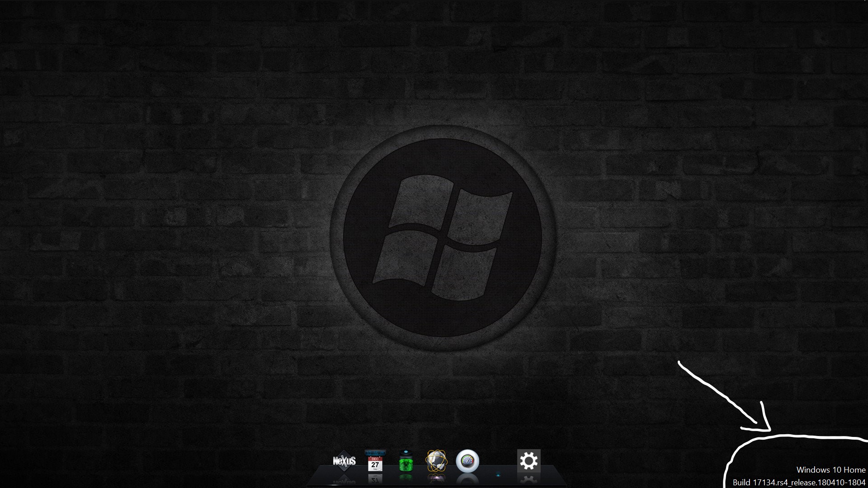Click the reflection beneath the calendar icon
The image size is (868, 488).
[x=375, y=479]
